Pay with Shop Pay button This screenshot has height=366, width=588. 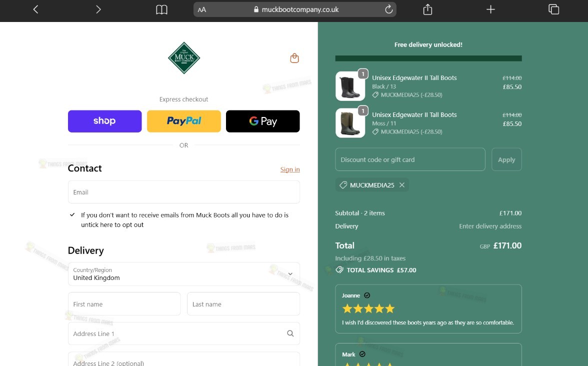pos(104,121)
